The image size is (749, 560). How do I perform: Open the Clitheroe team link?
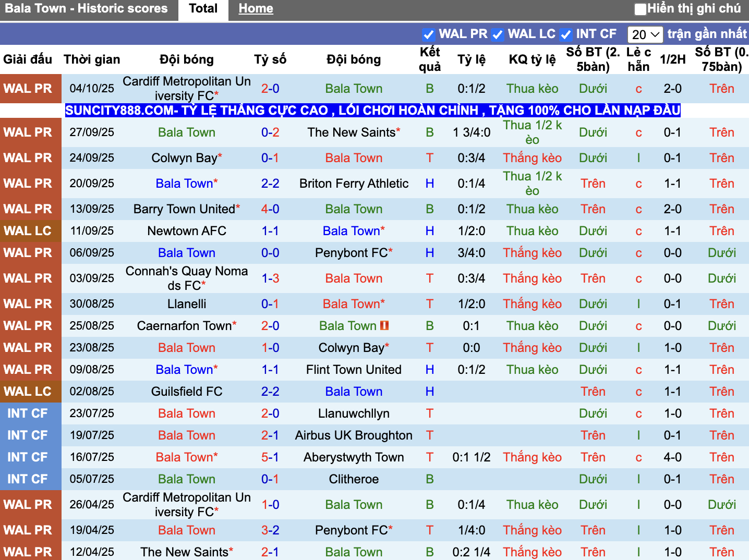(x=354, y=479)
